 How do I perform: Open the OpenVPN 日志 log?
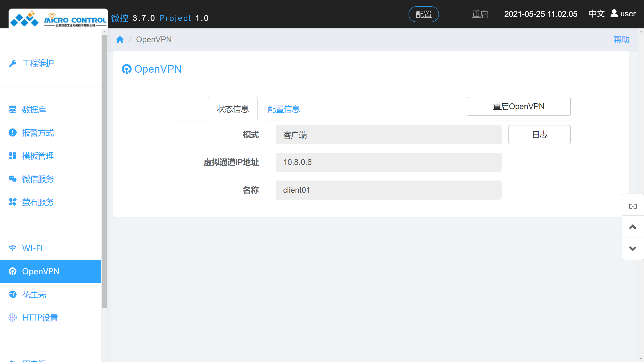click(539, 135)
